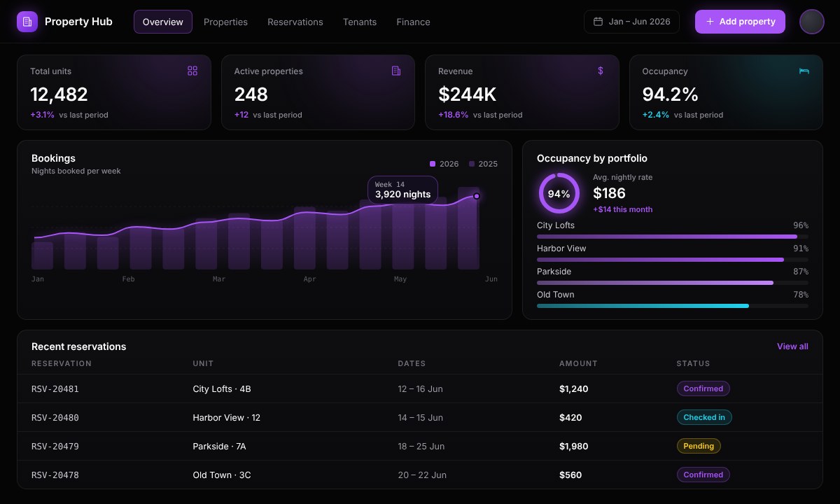The width and height of the screenshot is (840, 504).
Task: Click the Occupancy value 94.2%
Action: 671,94
